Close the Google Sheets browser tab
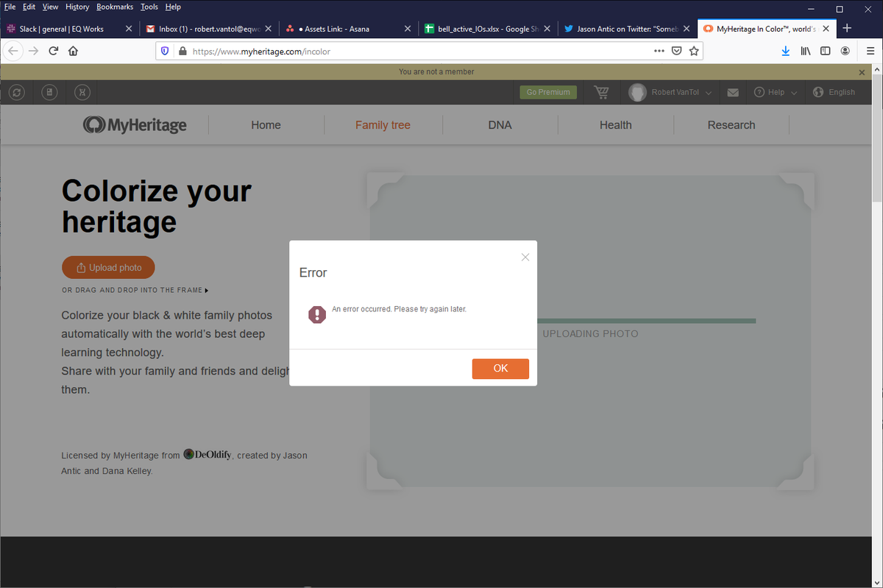 tap(546, 29)
